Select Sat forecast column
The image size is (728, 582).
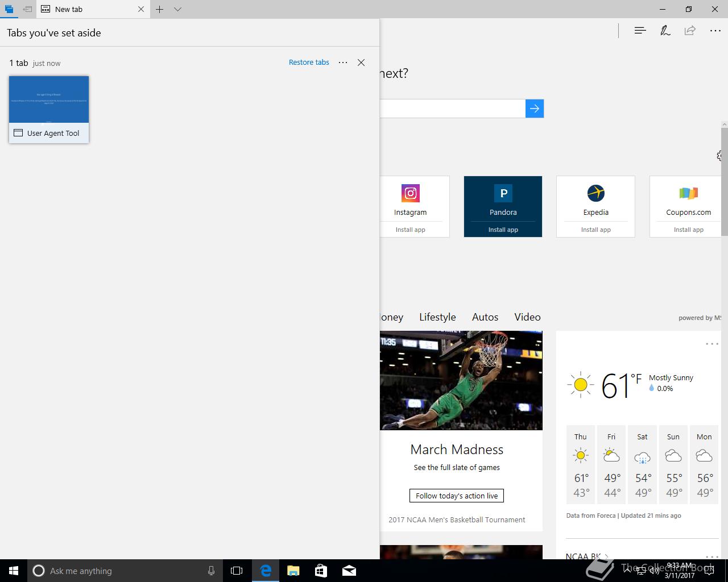pyautogui.click(x=642, y=464)
